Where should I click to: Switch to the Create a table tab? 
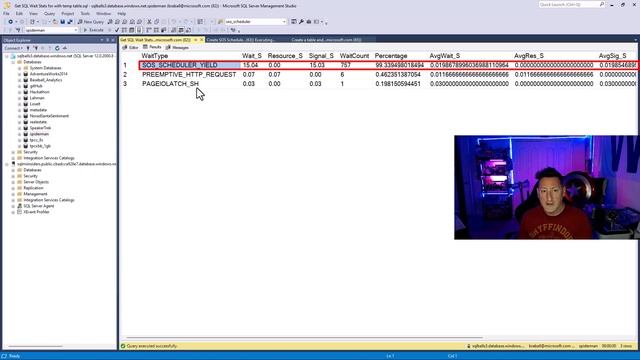(326, 40)
